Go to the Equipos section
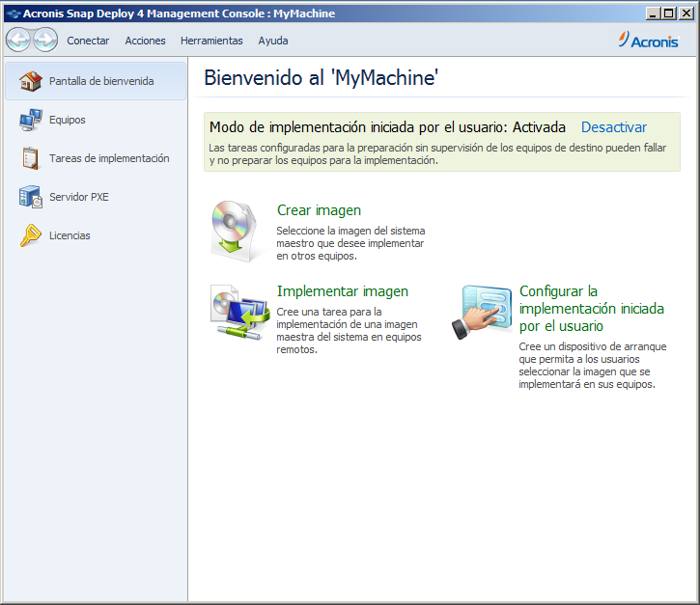 click(96, 120)
